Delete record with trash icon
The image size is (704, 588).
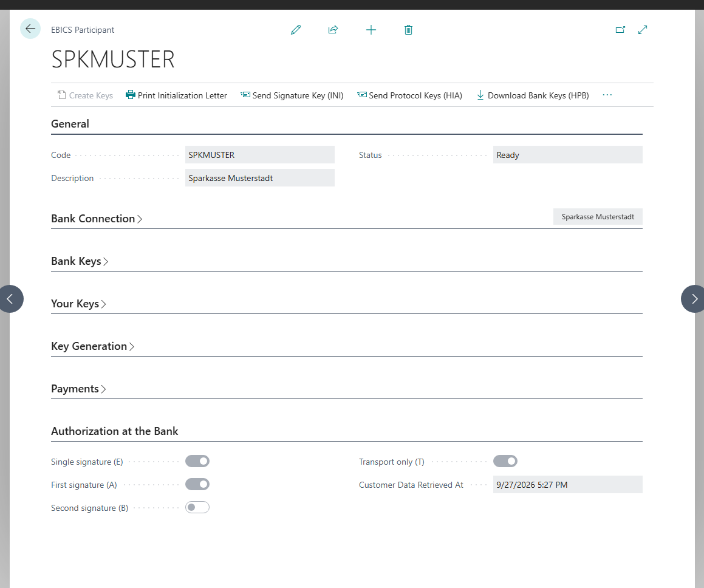coord(408,30)
